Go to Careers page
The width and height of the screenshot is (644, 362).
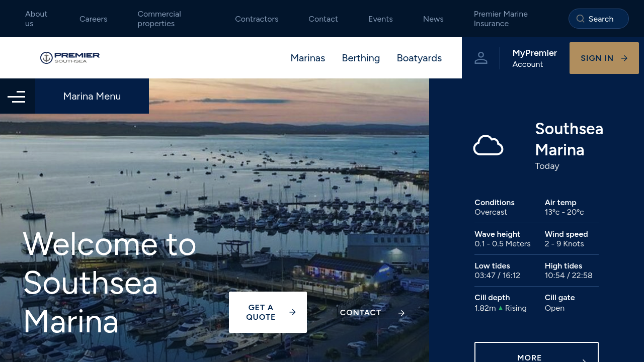[93, 19]
